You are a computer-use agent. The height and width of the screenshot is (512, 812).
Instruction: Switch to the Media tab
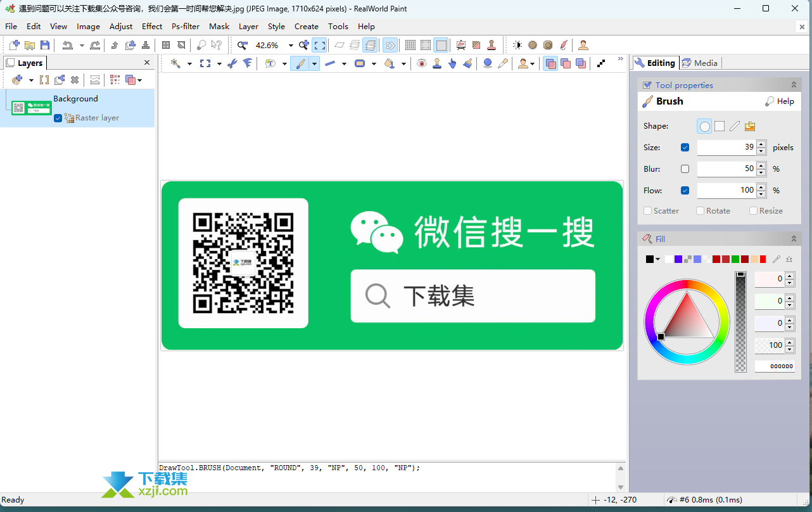(700, 63)
